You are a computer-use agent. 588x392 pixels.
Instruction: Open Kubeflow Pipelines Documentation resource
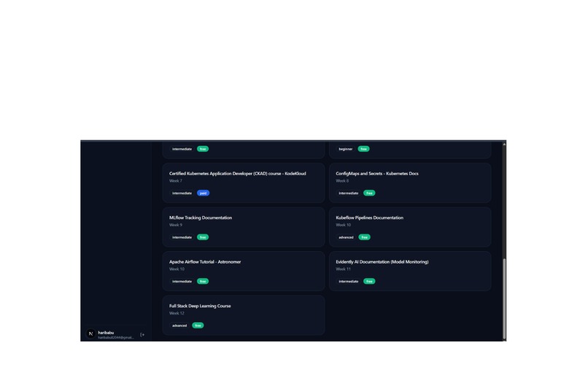(410, 227)
